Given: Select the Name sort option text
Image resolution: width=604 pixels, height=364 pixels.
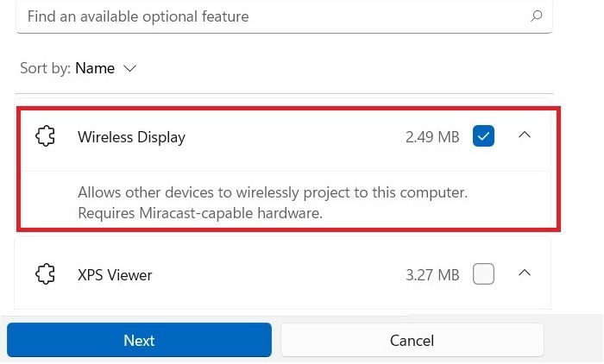Looking at the screenshot, I should pos(95,68).
